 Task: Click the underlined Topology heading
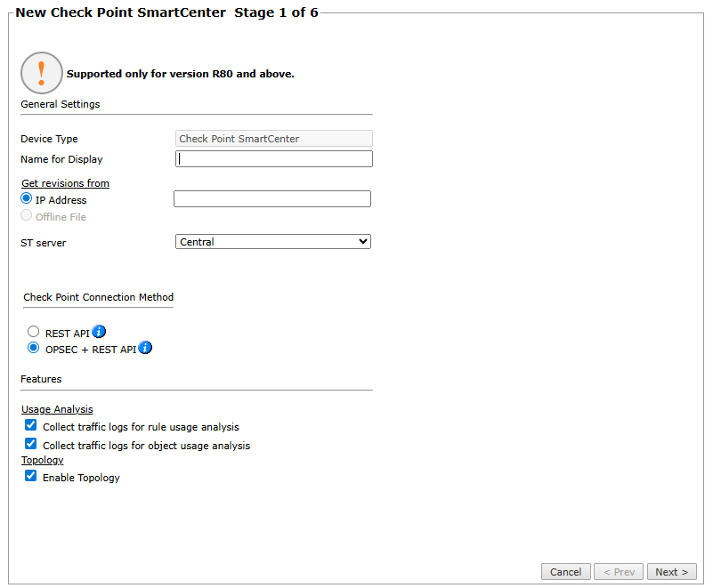click(x=43, y=460)
